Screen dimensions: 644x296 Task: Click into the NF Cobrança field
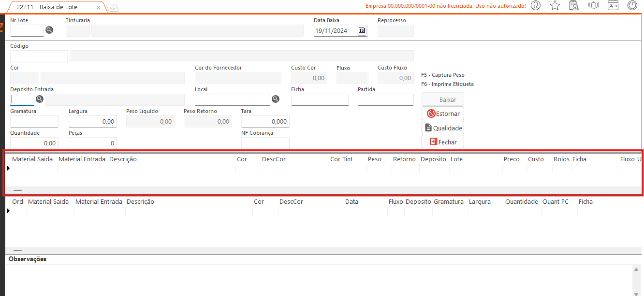pos(265,143)
